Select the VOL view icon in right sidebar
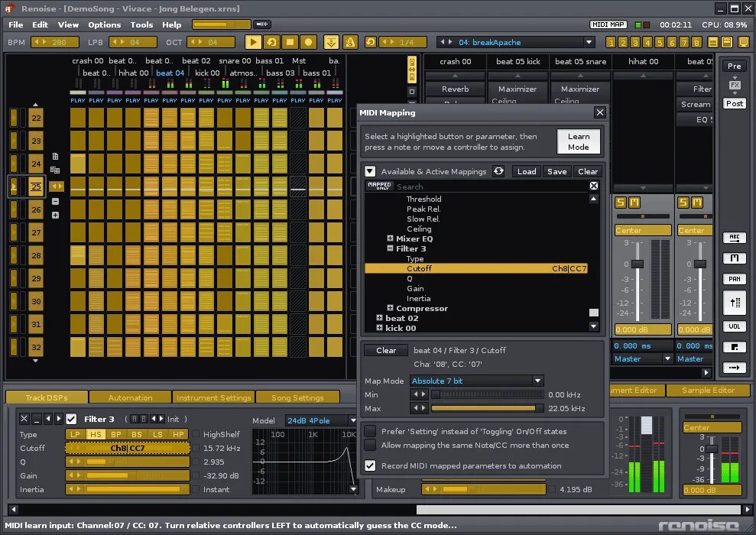756x535 pixels. (735, 326)
